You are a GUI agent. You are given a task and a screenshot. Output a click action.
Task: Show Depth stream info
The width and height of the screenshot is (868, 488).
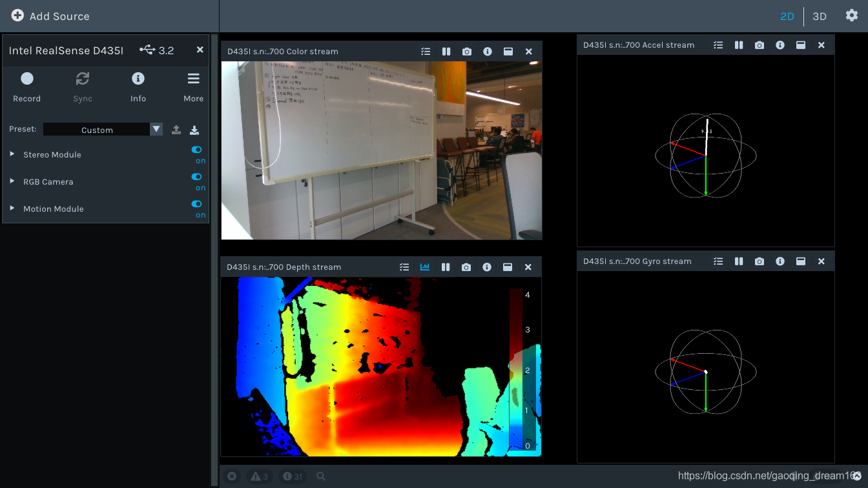coord(487,267)
